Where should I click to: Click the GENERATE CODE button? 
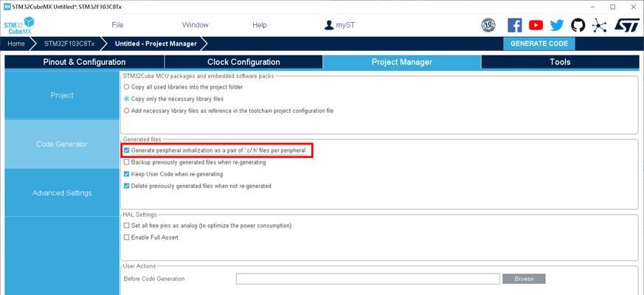[539, 44]
